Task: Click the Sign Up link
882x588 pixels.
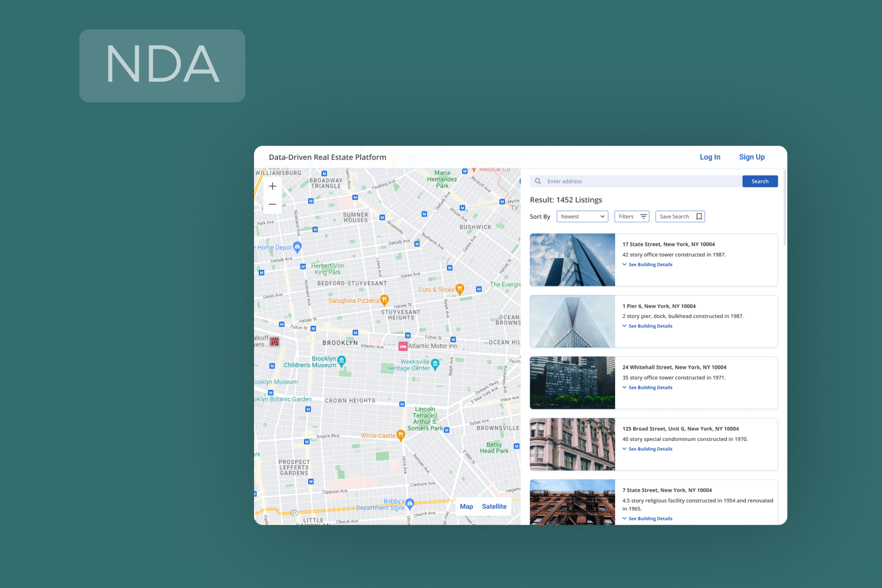Action: click(x=752, y=157)
